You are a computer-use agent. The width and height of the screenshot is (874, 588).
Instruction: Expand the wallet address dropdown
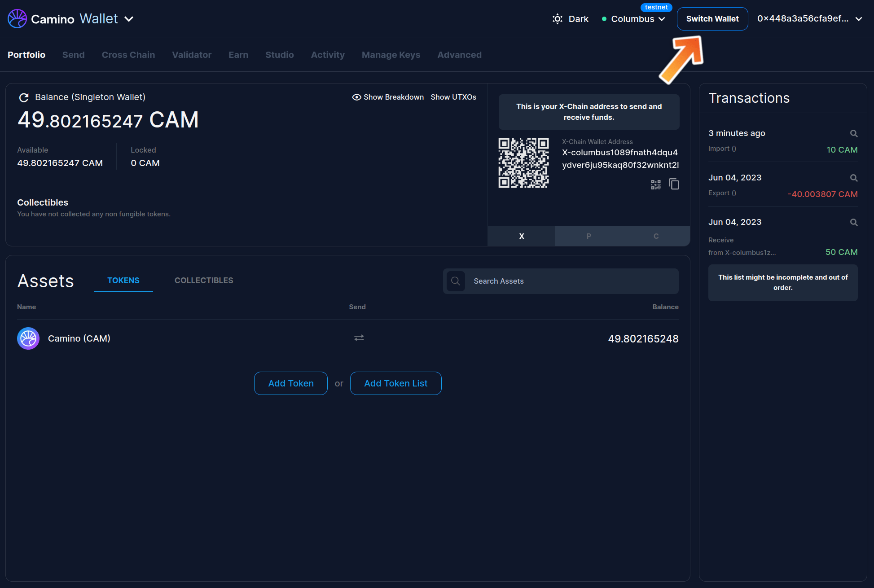tap(859, 19)
